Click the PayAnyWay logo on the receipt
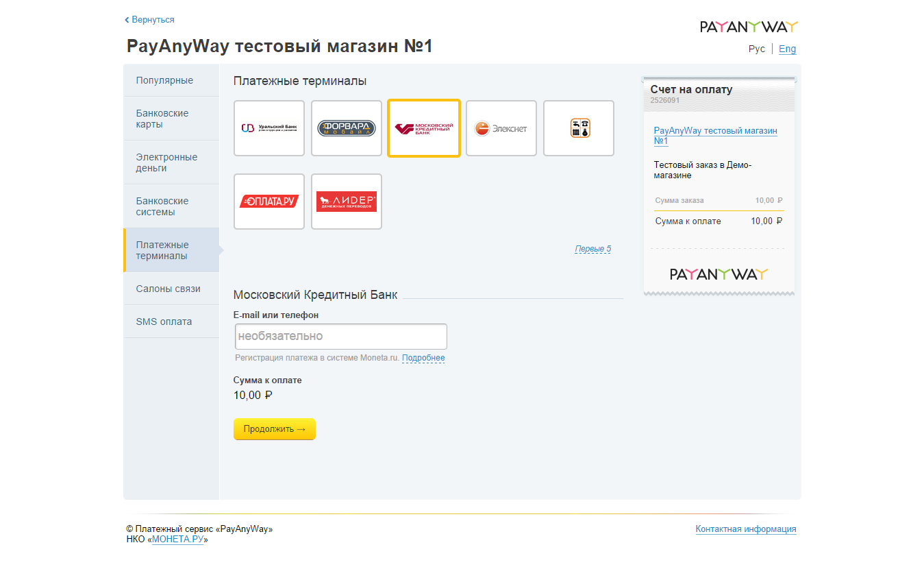 tap(719, 274)
